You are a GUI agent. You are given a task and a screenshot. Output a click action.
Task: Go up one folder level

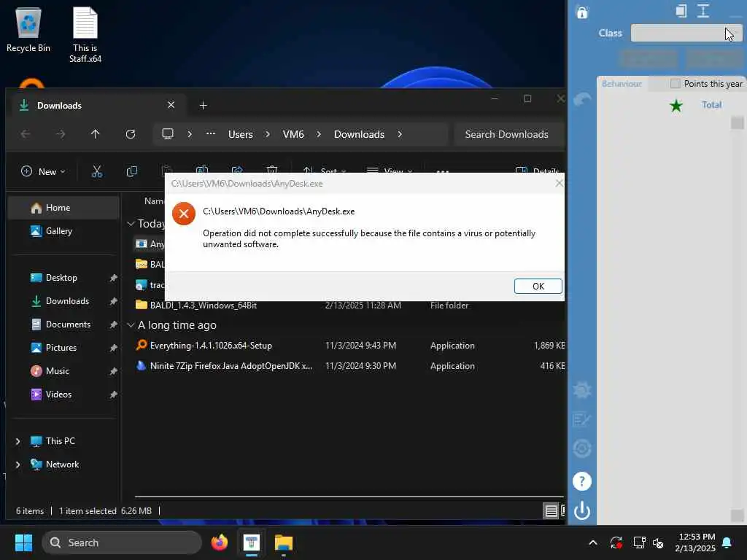pyautogui.click(x=96, y=134)
